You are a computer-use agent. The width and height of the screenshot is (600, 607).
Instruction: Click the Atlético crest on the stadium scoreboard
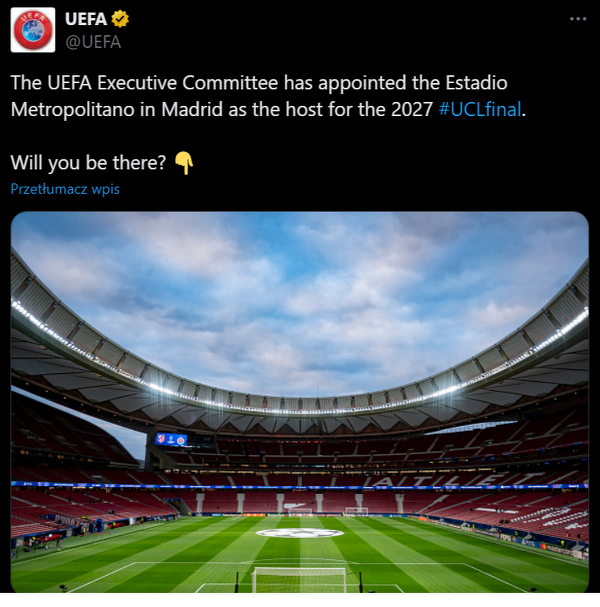point(158,438)
